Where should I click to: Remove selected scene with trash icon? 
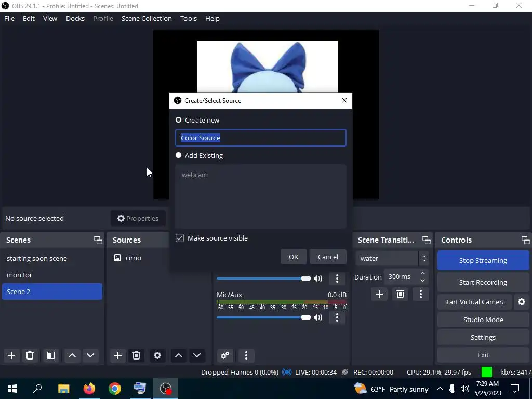point(30,355)
